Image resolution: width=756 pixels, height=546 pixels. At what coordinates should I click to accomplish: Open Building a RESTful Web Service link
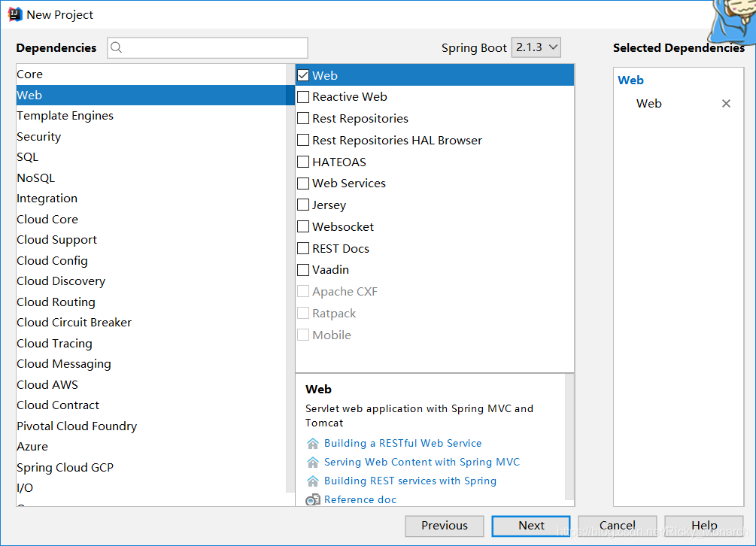(x=402, y=444)
